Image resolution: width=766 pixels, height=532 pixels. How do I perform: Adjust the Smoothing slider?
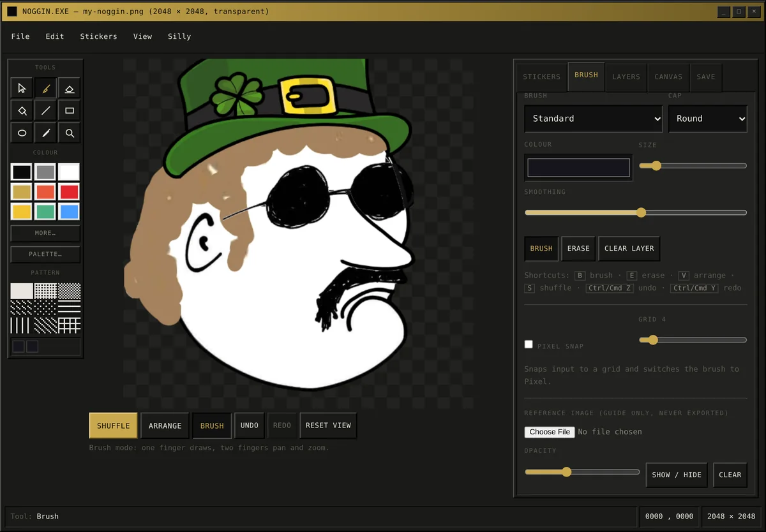click(636, 212)
